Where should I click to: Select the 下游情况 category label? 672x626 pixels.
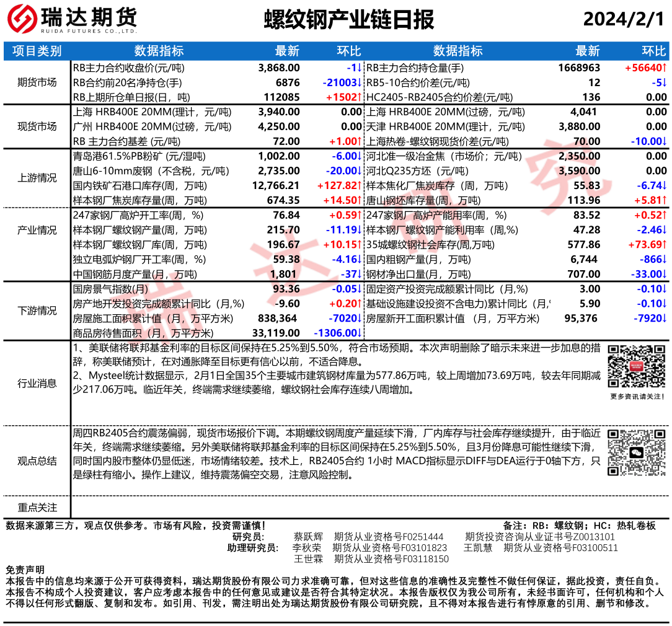coord(37,311)
